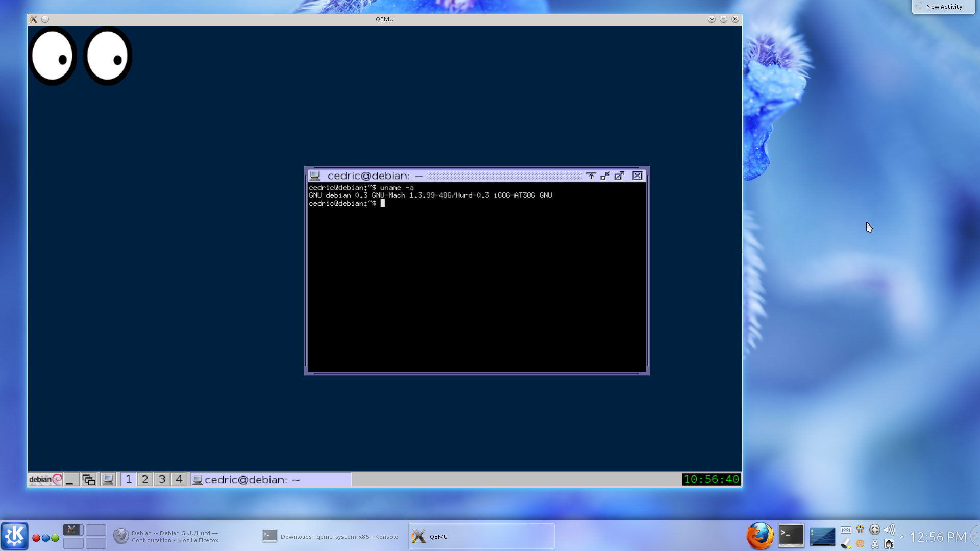This screenshot has height=551, width=980.
Task: Click the show desktop button in guest taskbar
Action: click(71, 480)
